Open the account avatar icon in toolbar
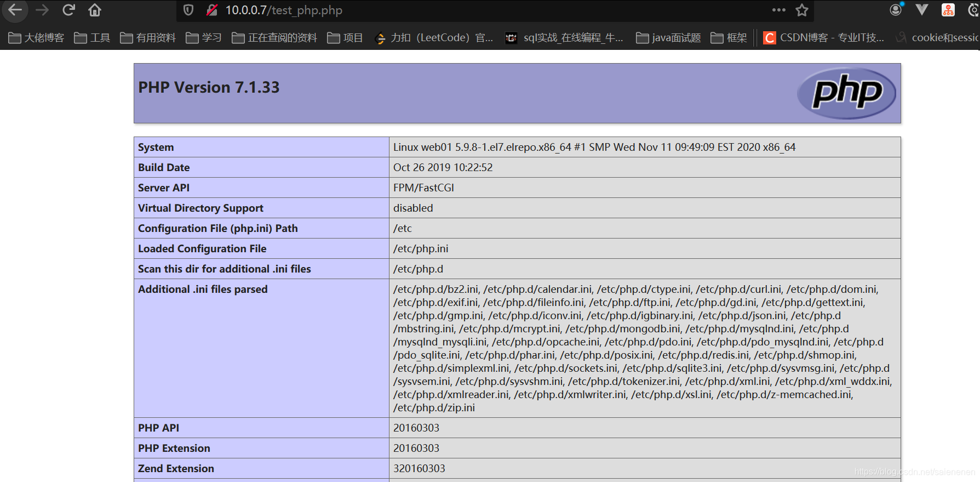 pos(896,9)
